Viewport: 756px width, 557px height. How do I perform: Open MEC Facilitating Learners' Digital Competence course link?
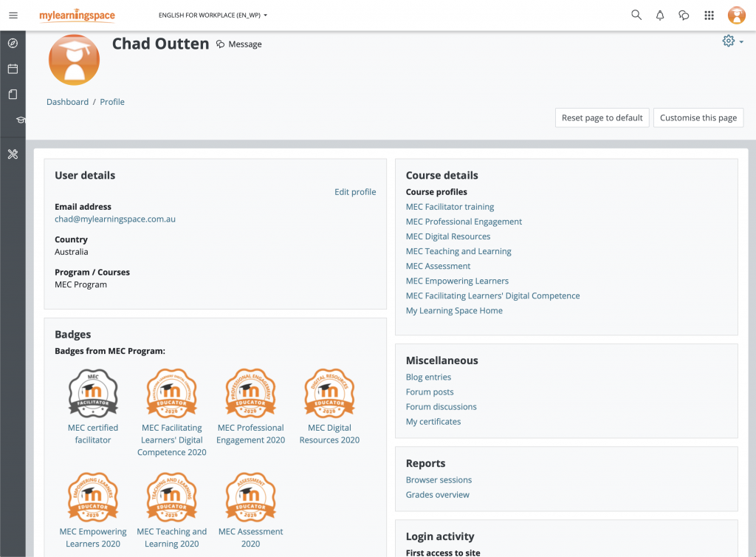[492, 296]
